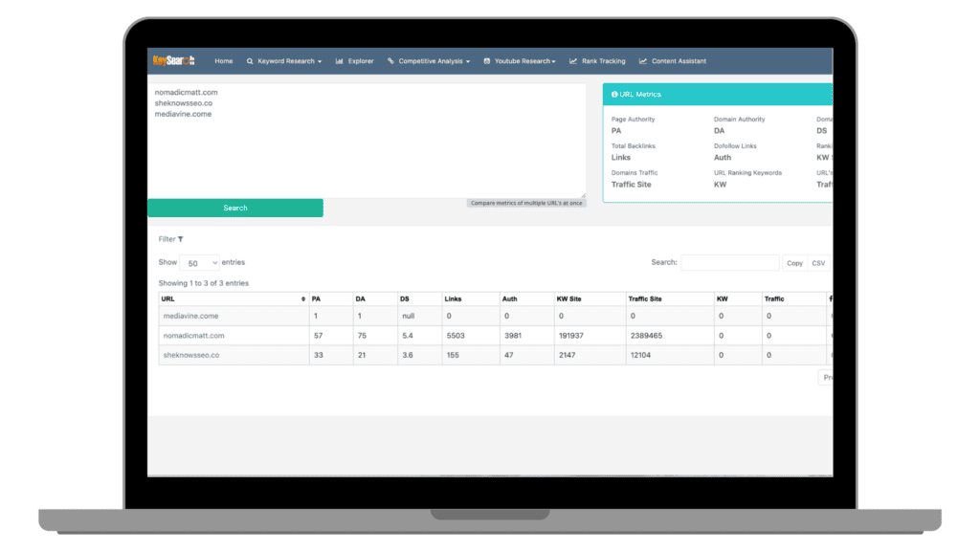
Task: Export results with CSV button
Action: pos(818,263)
